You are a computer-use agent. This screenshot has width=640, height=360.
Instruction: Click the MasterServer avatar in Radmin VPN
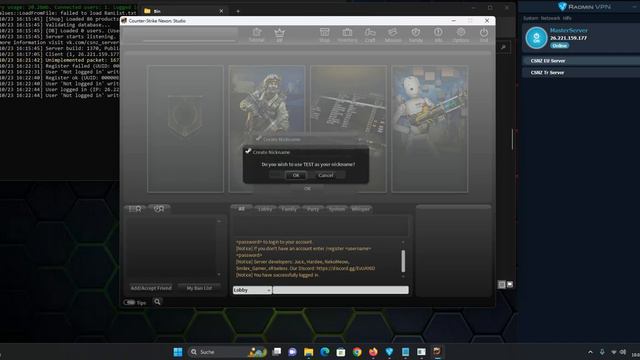click(x=536, y=38)
